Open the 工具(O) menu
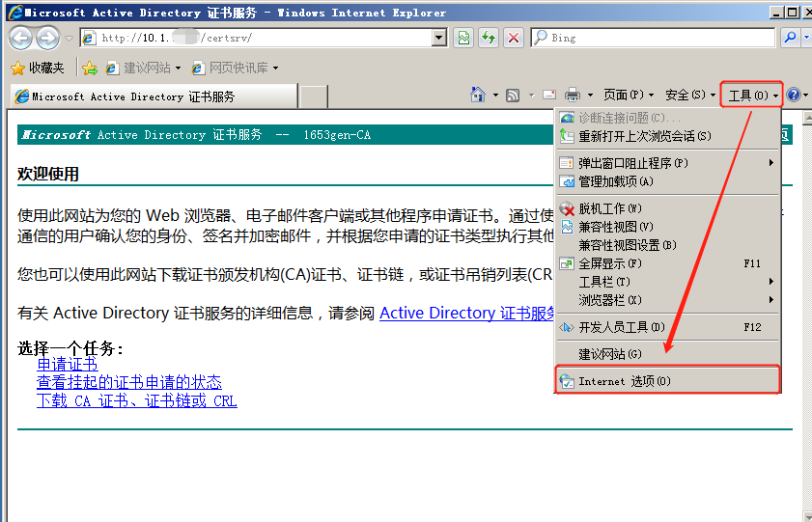The height and width of the screenshot is (522, 812). pos(751,95)
